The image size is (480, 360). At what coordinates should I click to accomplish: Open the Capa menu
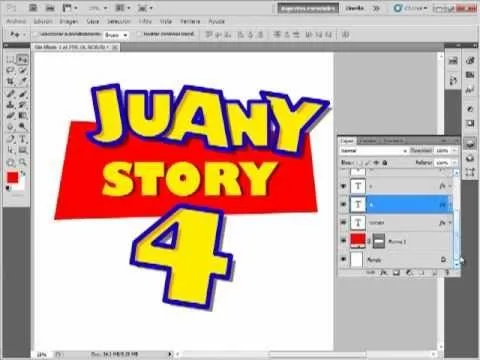pos(93,21)
